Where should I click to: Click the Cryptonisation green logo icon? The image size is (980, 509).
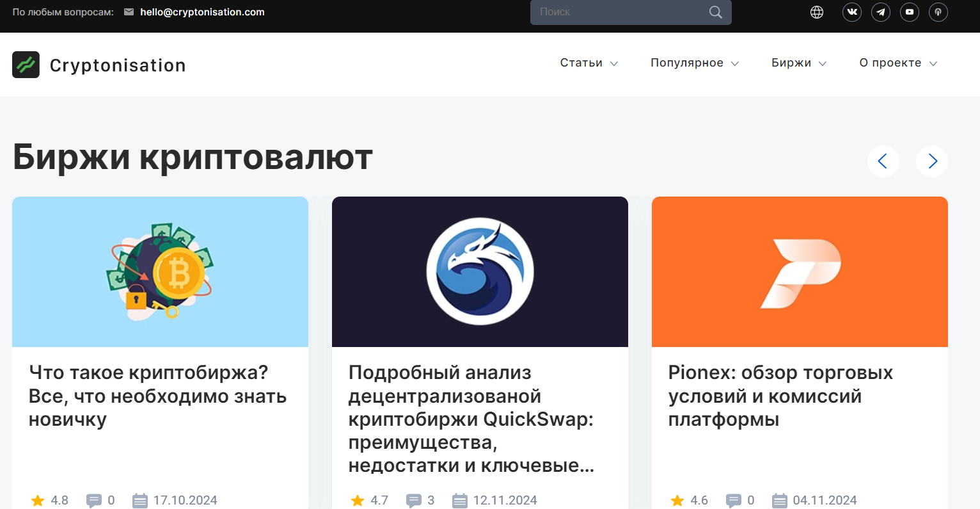coord(26,65)
